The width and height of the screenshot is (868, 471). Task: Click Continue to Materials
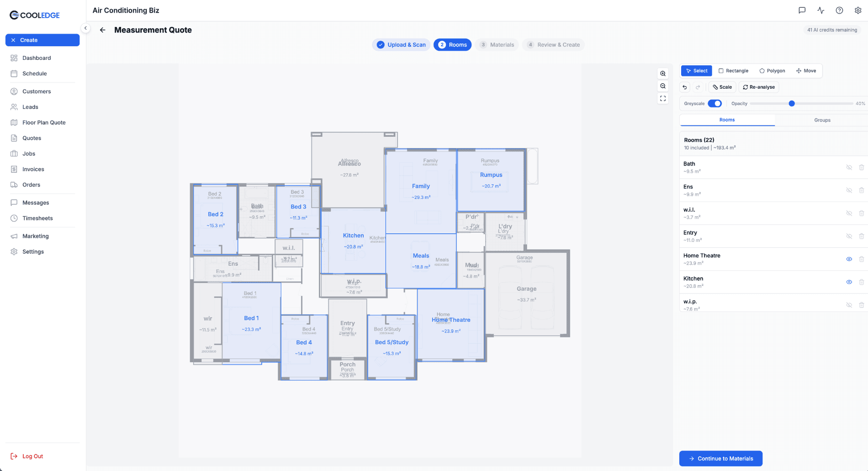click(x=720, y=458)
